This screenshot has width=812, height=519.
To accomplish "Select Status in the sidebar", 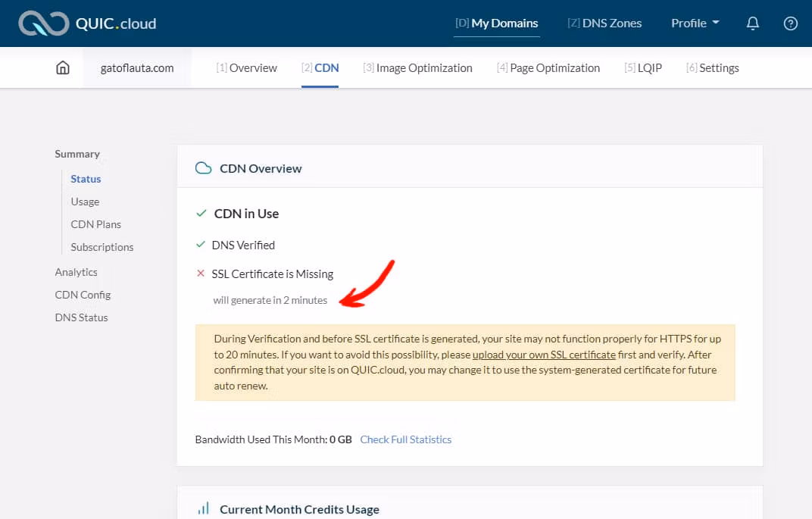I will [86, 179].
